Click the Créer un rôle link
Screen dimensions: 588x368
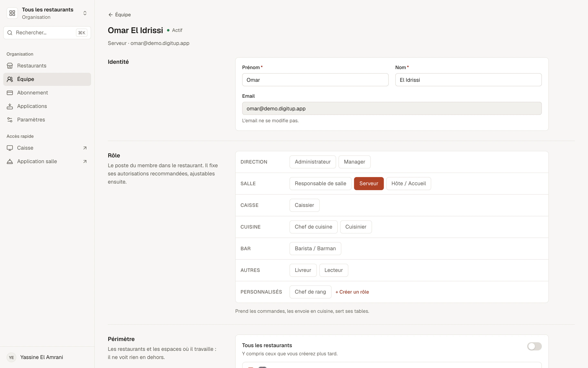[x=352, y=292]
